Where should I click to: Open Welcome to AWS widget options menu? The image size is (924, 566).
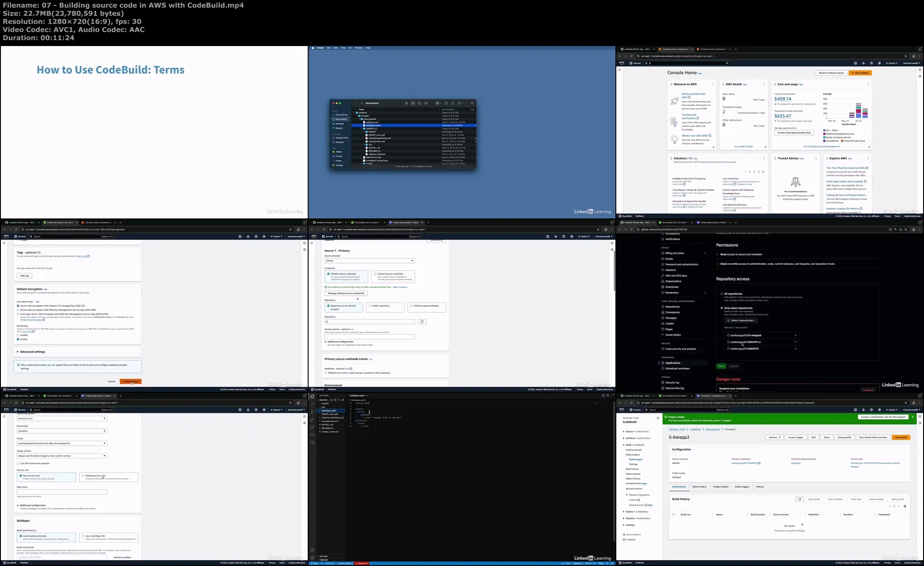coord(712,84)
